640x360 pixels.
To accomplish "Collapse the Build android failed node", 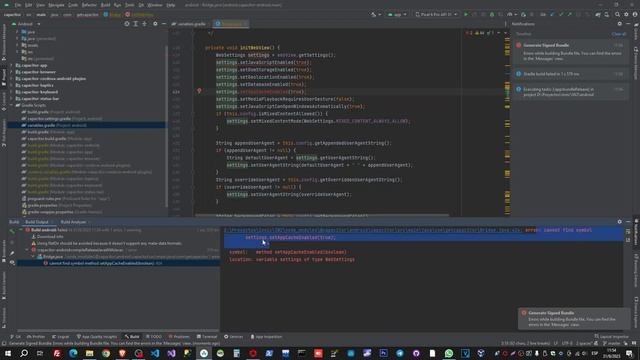I will (21, 230).
